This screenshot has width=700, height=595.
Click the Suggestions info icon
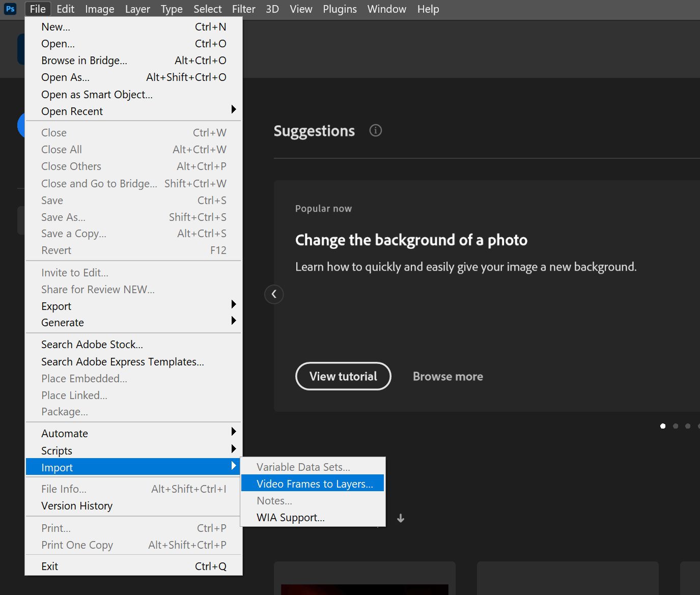[376, 130]
